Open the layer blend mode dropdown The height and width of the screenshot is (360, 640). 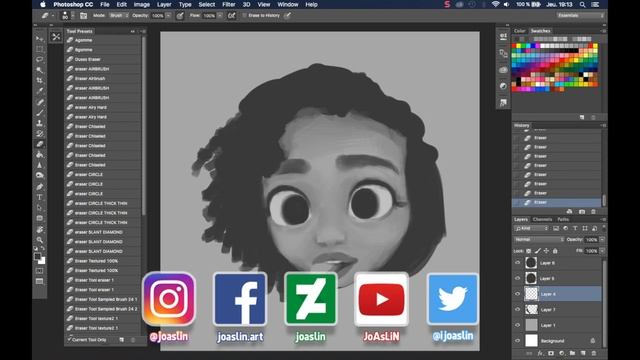pos(539,240)
